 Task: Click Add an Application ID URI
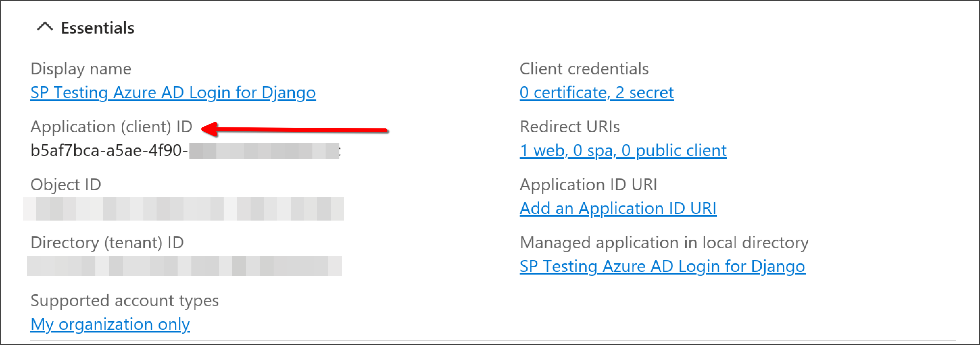click(618, 208)
